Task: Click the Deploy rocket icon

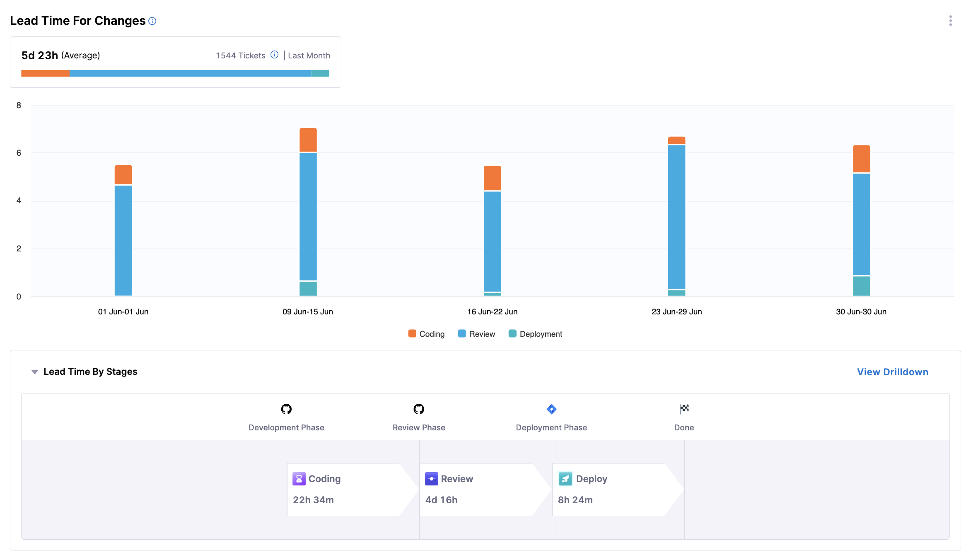Action: tap(565, 479)
